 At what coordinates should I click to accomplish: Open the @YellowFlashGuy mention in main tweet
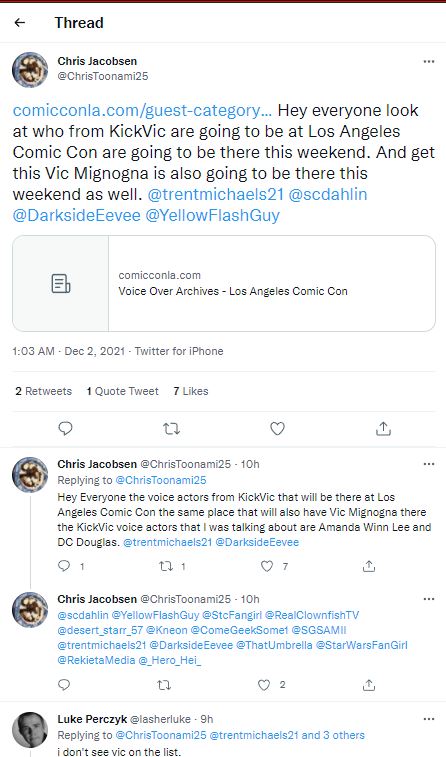pos(212,215)
